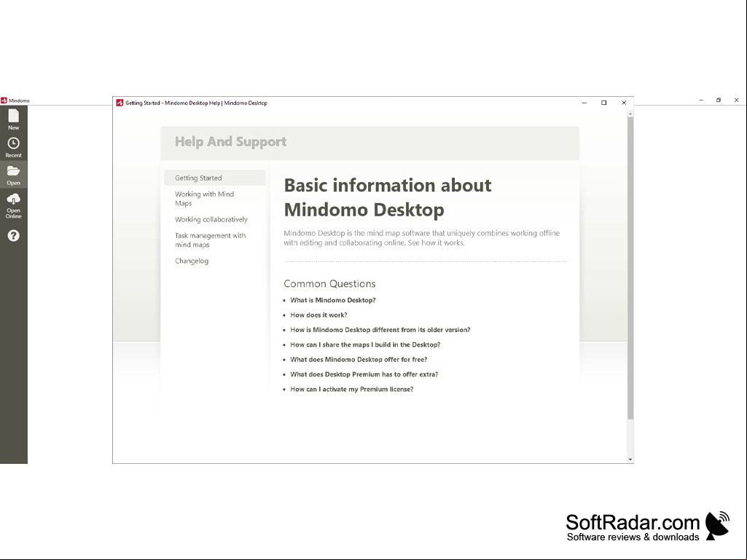View the Changelog section
Viewport: 747px width, 560px height.
(x=192, y=261)
